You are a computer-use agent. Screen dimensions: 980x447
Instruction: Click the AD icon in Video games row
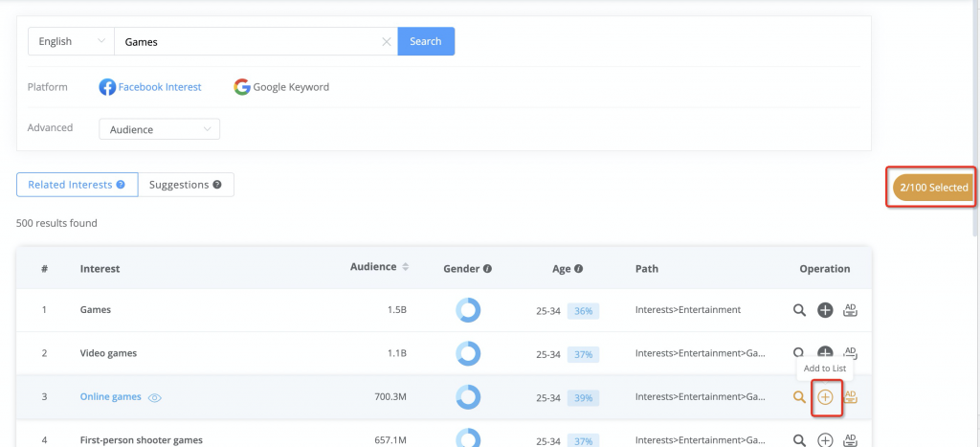pos(850,351)
